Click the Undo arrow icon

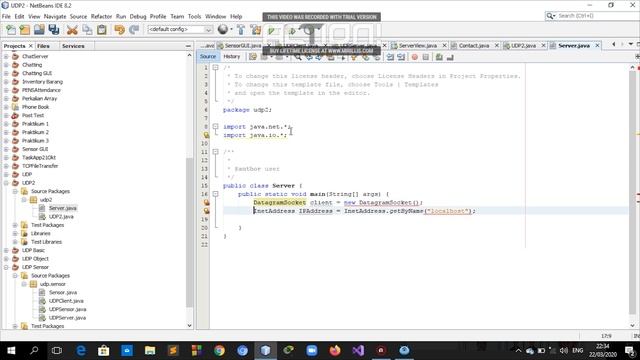coord(120,29)
